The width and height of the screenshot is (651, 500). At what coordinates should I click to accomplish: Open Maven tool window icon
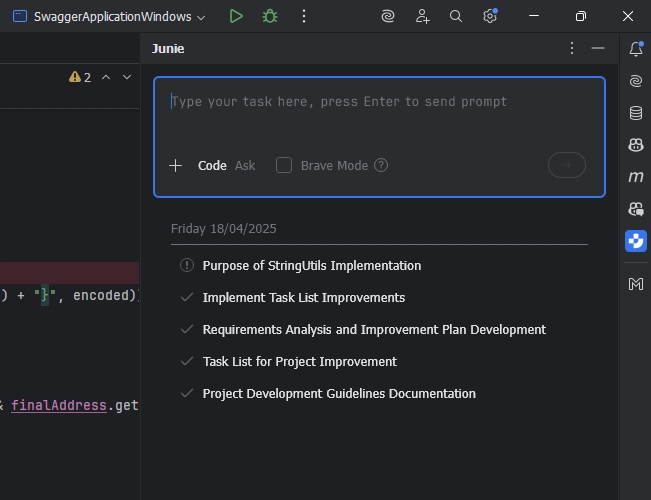pos(636,177)
